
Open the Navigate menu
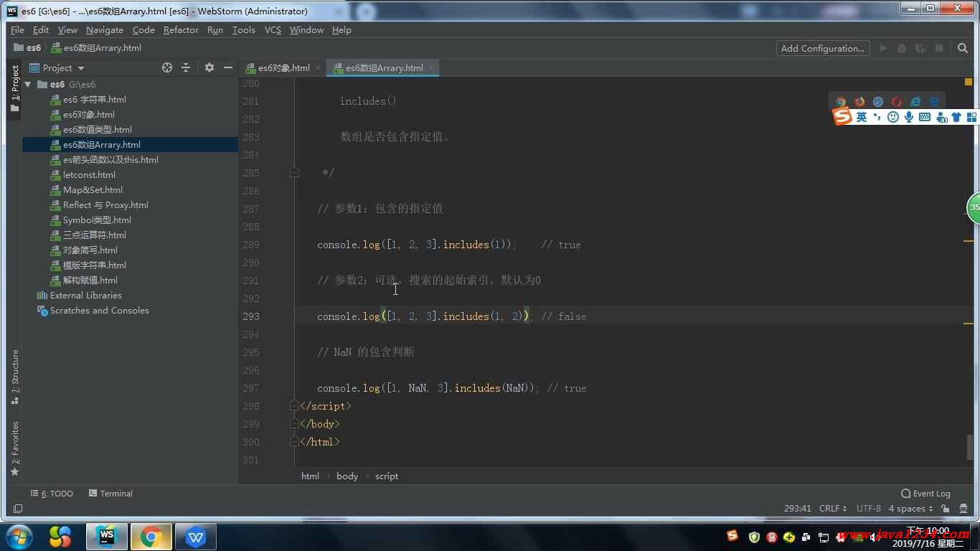pos(105,29)
